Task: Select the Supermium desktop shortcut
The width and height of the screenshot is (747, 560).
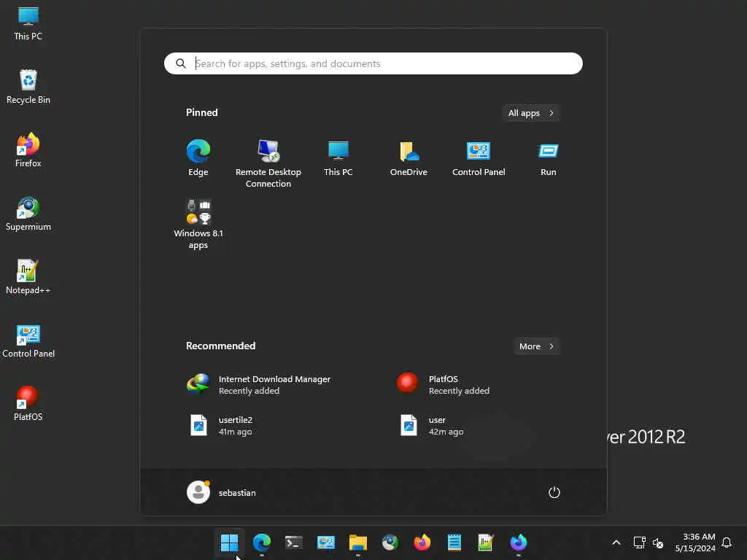Action: [x=28, y=214]
